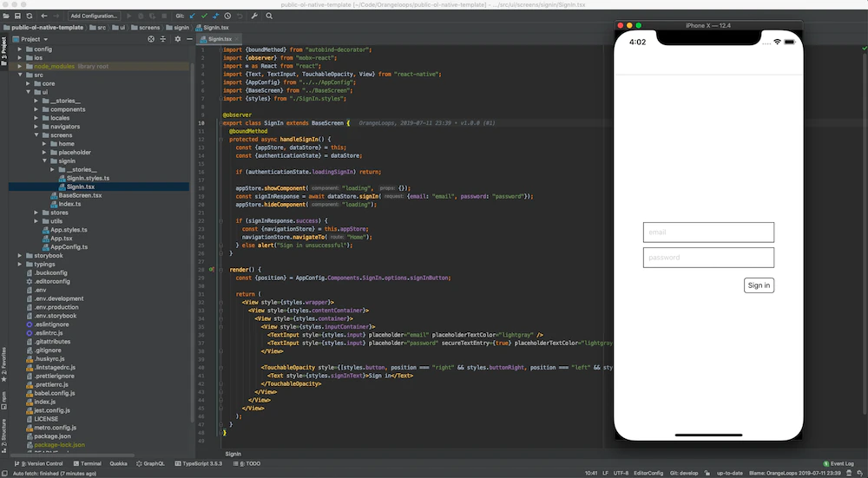Collapse the screens folder
This screenshot has width=868, height=478.
click(x=36, y=135)
